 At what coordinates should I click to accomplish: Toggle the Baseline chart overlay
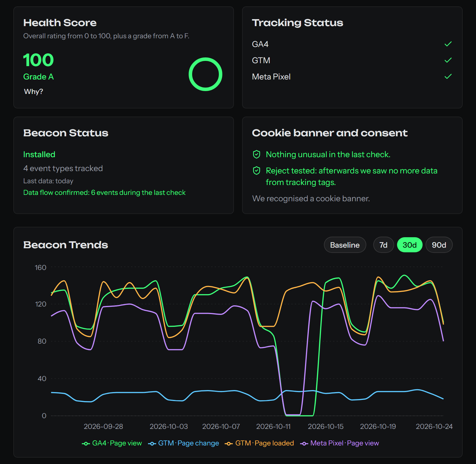(x=345, y=245)
